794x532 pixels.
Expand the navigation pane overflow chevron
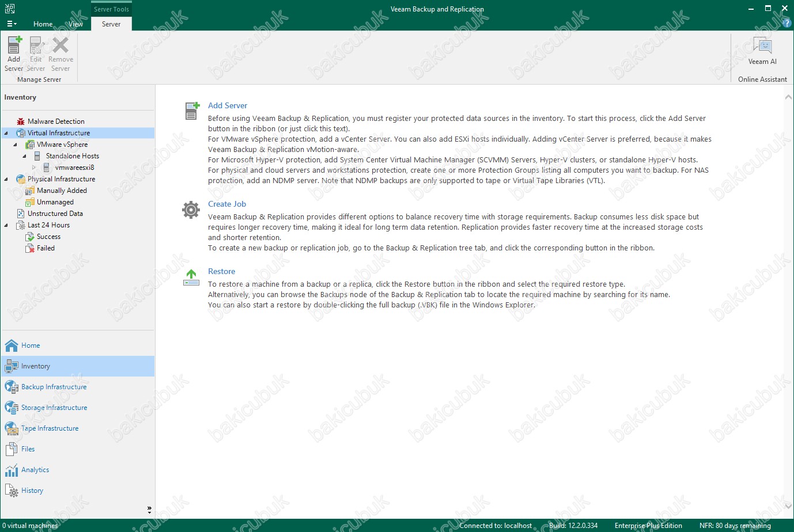click(149, 510)
